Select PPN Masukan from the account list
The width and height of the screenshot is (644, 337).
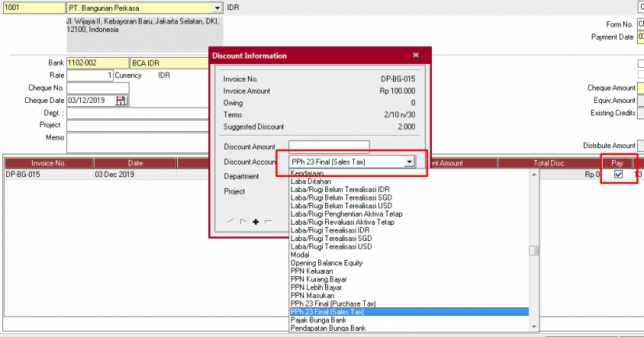point(312,296)
